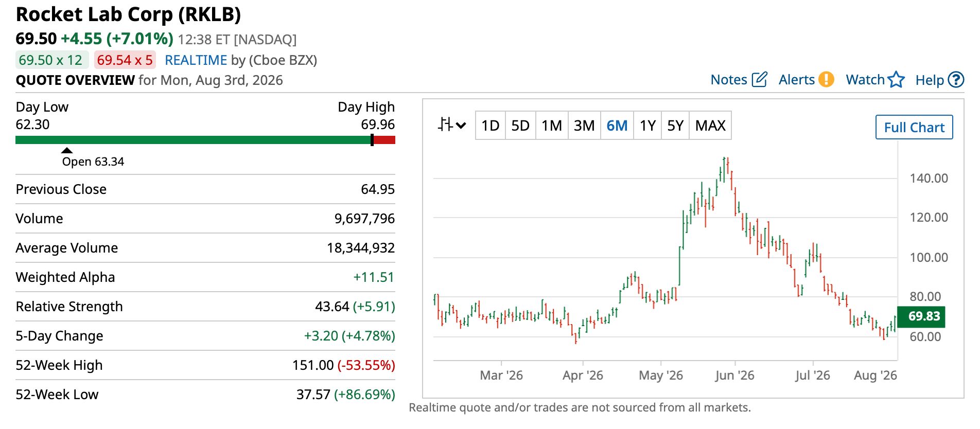
Task: Click the QUOTE OVERVIEW heading
Action: (75, 80)
